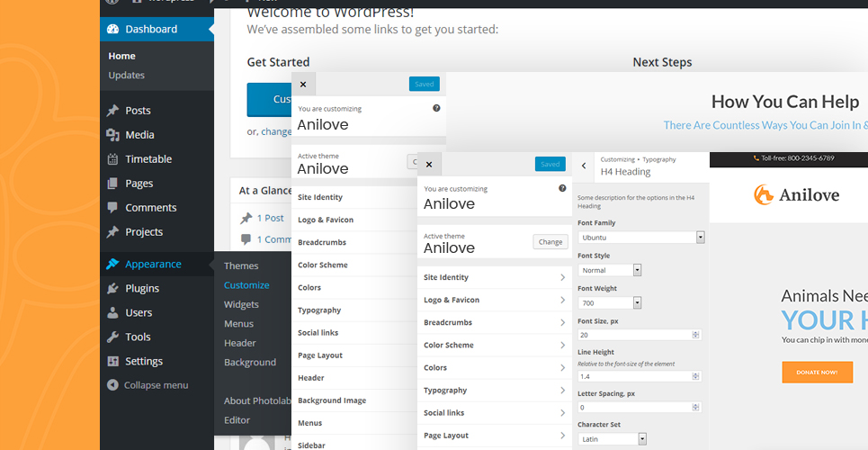Click the Comments bubble icon

(x=112, y=208)
